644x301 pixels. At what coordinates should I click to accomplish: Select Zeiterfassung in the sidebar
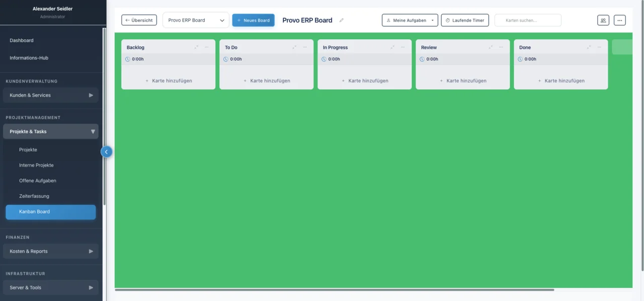pyautogui.click(x=34, y=196)
